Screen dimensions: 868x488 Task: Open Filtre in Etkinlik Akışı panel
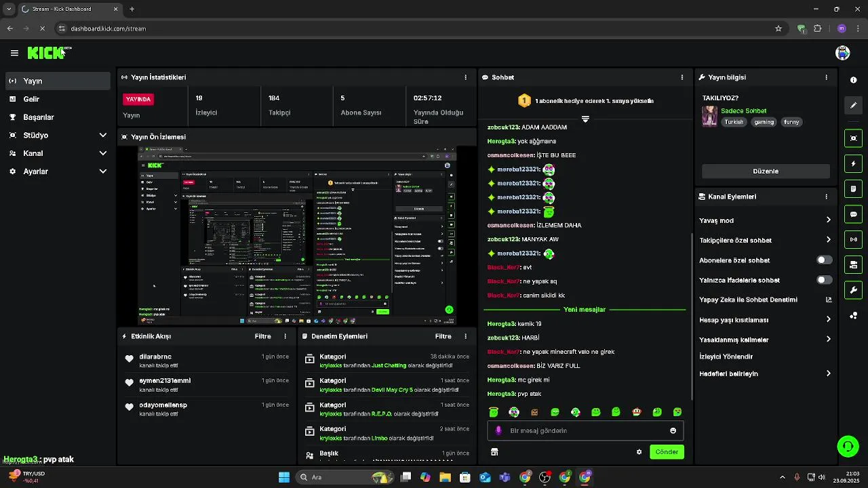pyautogui.click(x=262, y=336)
